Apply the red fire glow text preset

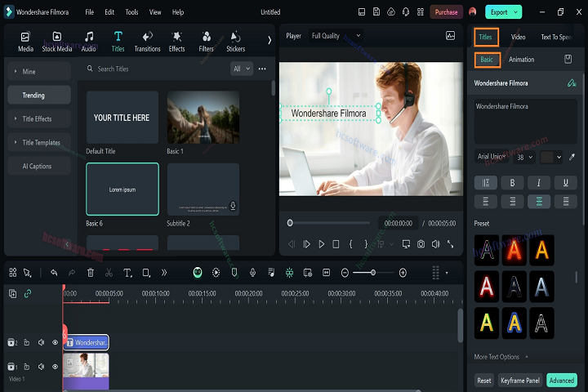tap(514, 250)
